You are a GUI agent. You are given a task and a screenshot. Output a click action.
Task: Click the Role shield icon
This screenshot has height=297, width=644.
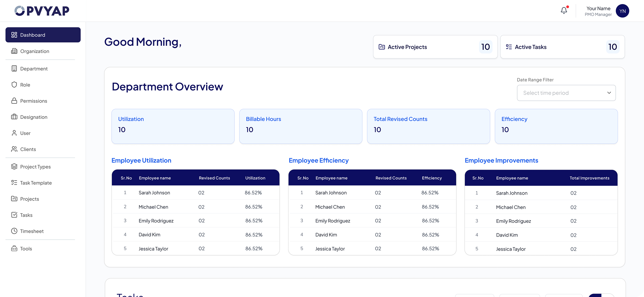(x=14, y=85)
